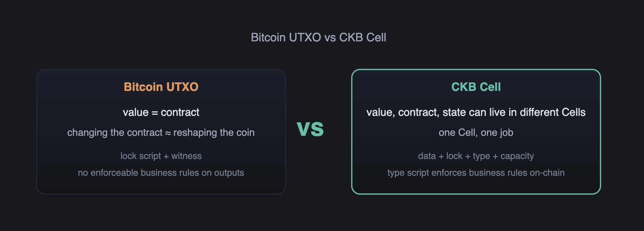Select the orange 'Bitcoin UTXO' heading
Viewport: 644px width, 231px height.
pos(161,87)
